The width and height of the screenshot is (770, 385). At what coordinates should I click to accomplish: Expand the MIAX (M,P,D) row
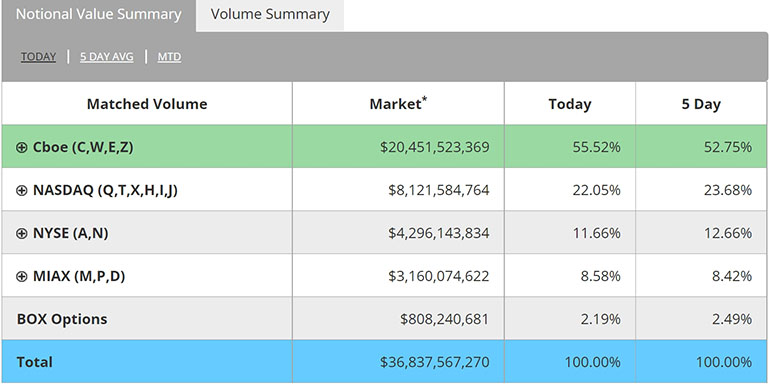[x=22, y=276]
